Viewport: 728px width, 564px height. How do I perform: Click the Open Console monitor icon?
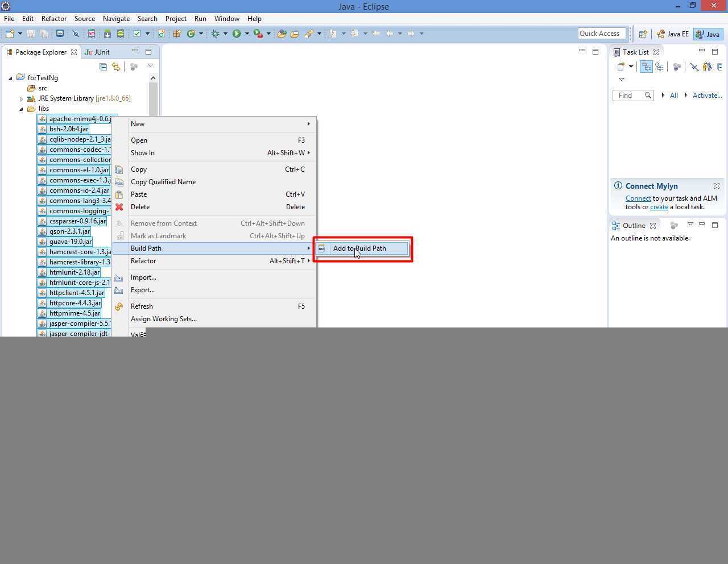pyautogui.click(x=60, y=34)
